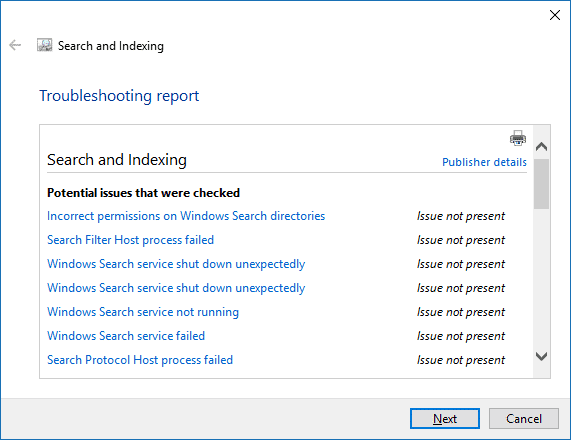Open Search Filter Host process failed link
Screen dimensions: 571x440
point(130,240)
